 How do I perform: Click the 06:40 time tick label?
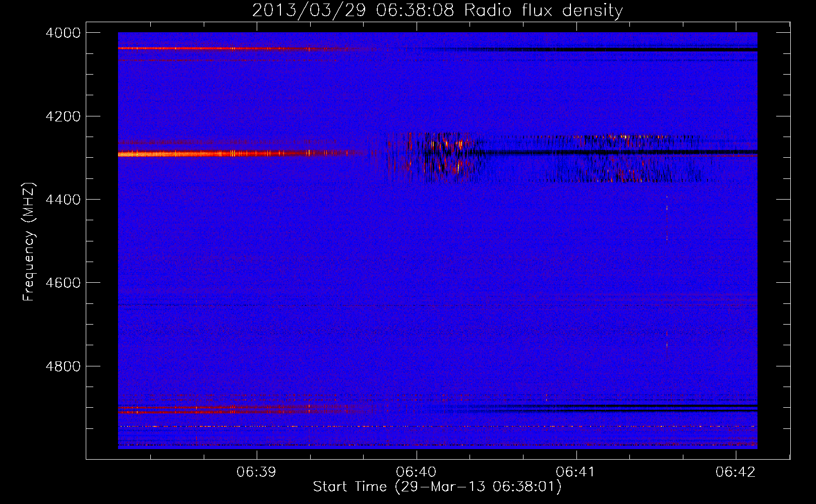click(x=417, y=472)
